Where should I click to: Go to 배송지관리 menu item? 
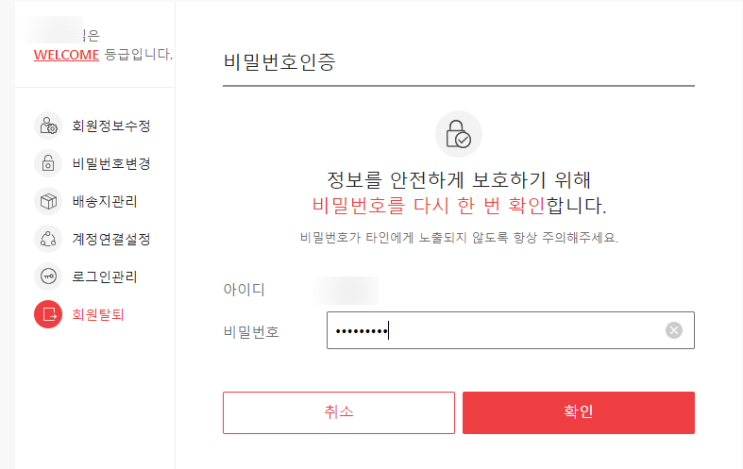coord(105,202)
